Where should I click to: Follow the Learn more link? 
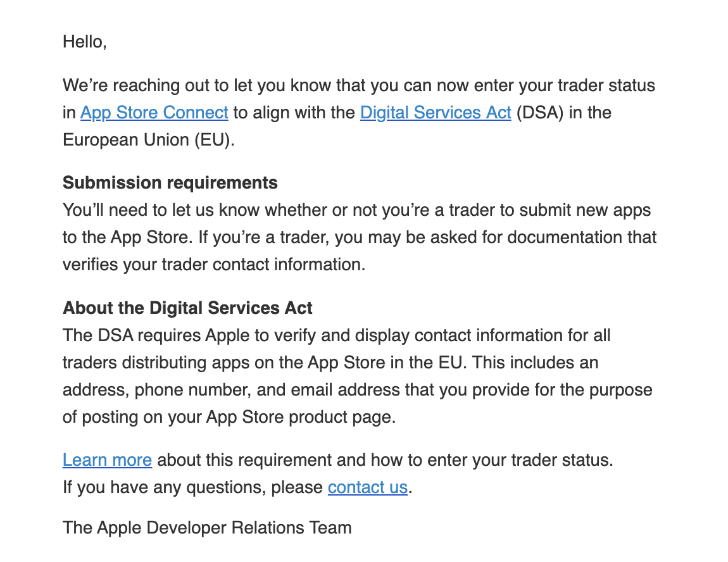[x=107, y=460]
